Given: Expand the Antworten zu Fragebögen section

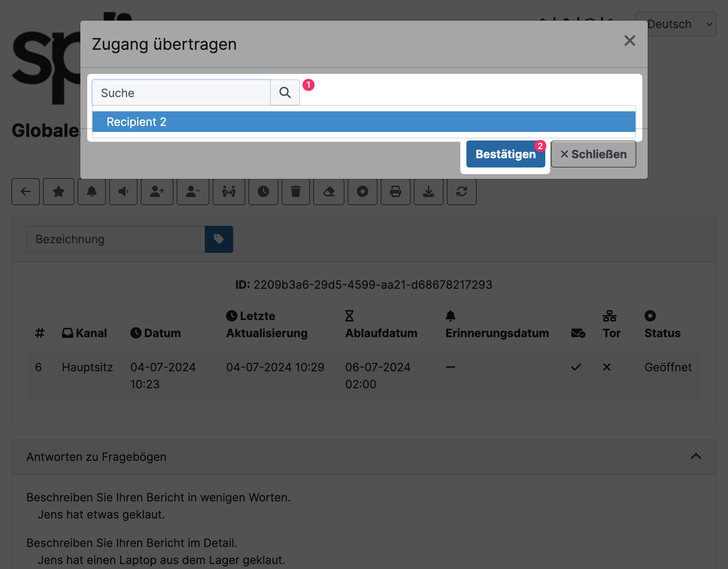Looking at the screenshot, I should pos(696,456).
